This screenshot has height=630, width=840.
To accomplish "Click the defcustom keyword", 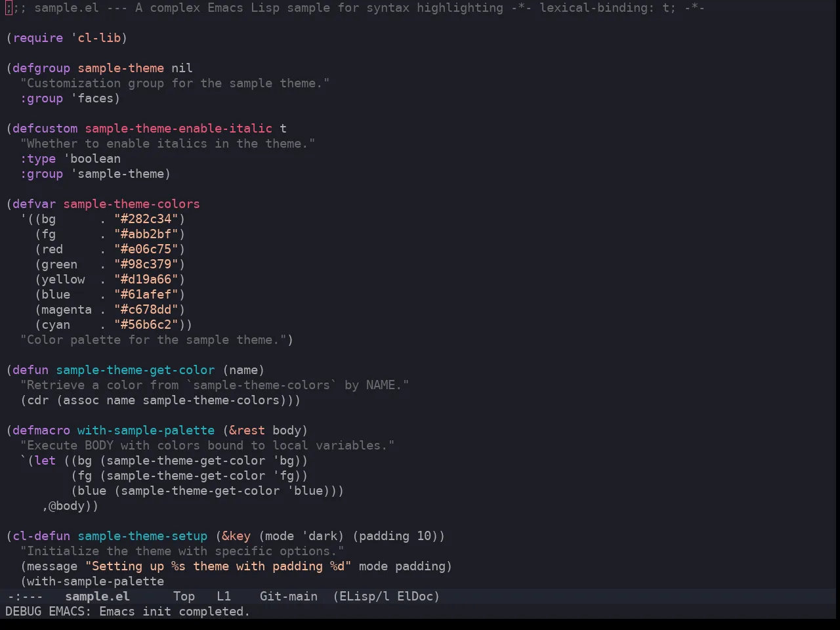I will coord(45,129).
